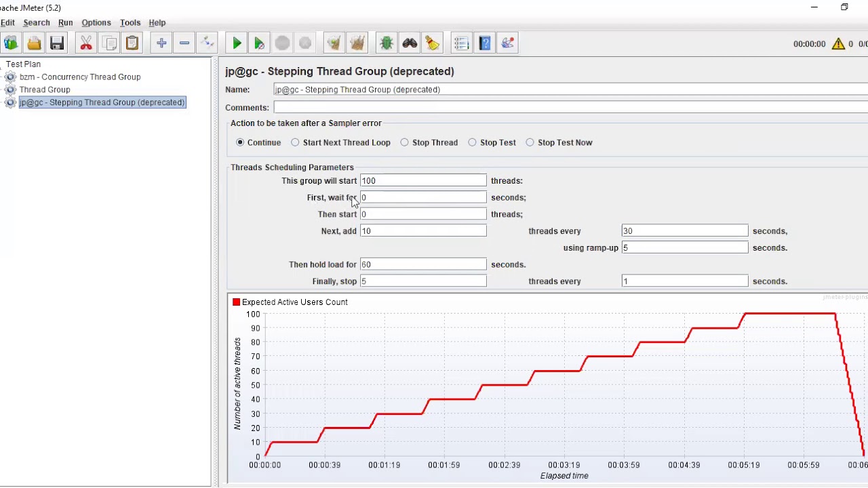Image resolution: width=868 pixels, height=488 pixels.
Task: Click the elapsed timer 00:00:00 in toolbar
Action: [x=810, y=44]
